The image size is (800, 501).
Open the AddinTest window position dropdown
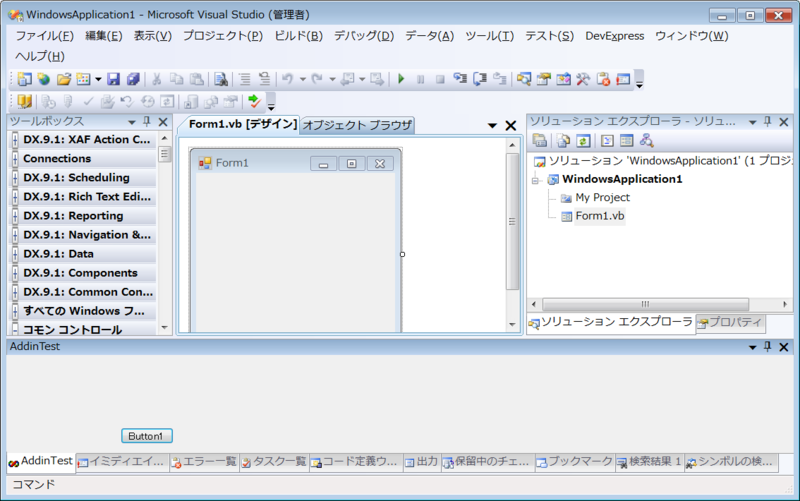(752, 348)
